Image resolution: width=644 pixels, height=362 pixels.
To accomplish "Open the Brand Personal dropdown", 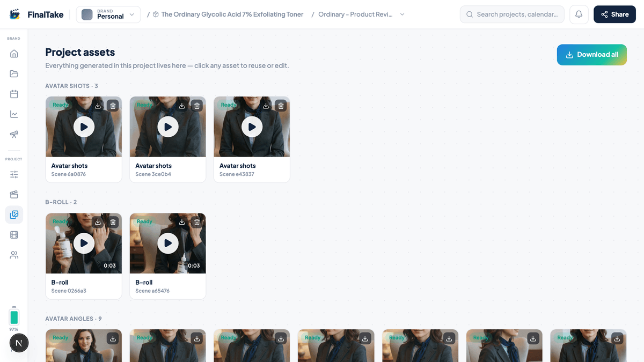I will click(108, 14).
